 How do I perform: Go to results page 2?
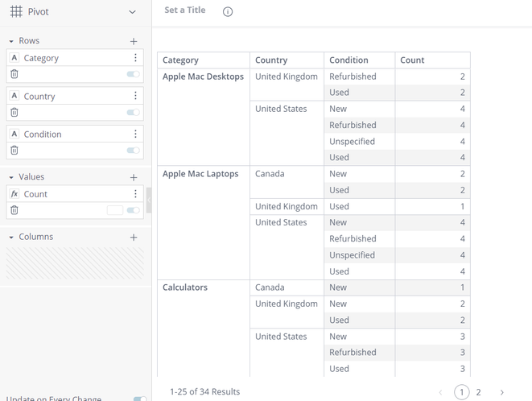point(478,392)
